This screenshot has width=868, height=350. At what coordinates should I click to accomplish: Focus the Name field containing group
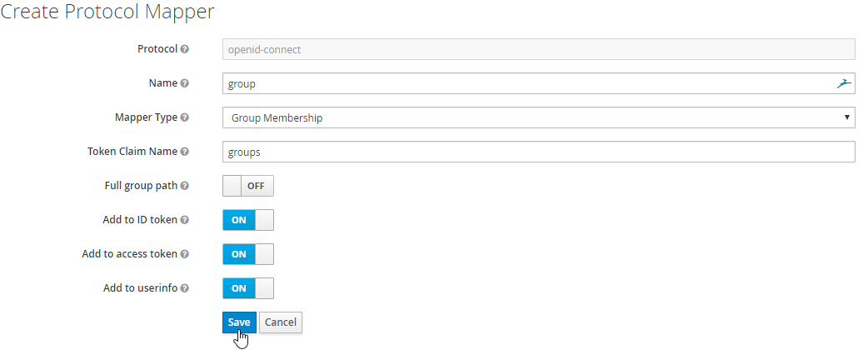[539, 83]
